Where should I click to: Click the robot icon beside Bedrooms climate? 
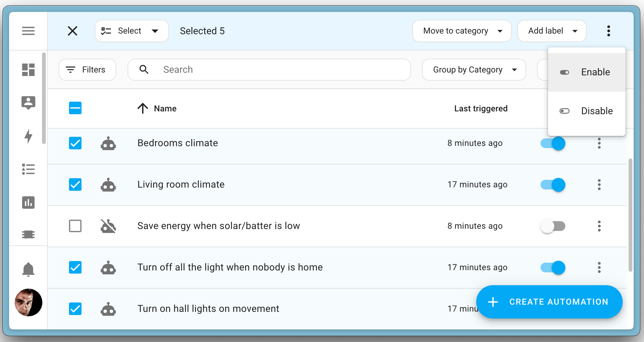108,143
